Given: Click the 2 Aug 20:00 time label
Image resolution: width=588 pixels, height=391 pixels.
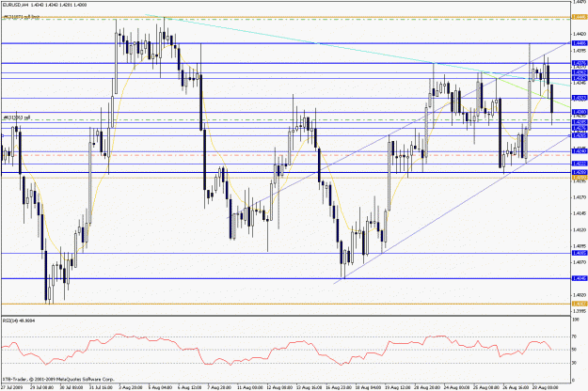Looking at the screenshot, I should coord(131,387).
